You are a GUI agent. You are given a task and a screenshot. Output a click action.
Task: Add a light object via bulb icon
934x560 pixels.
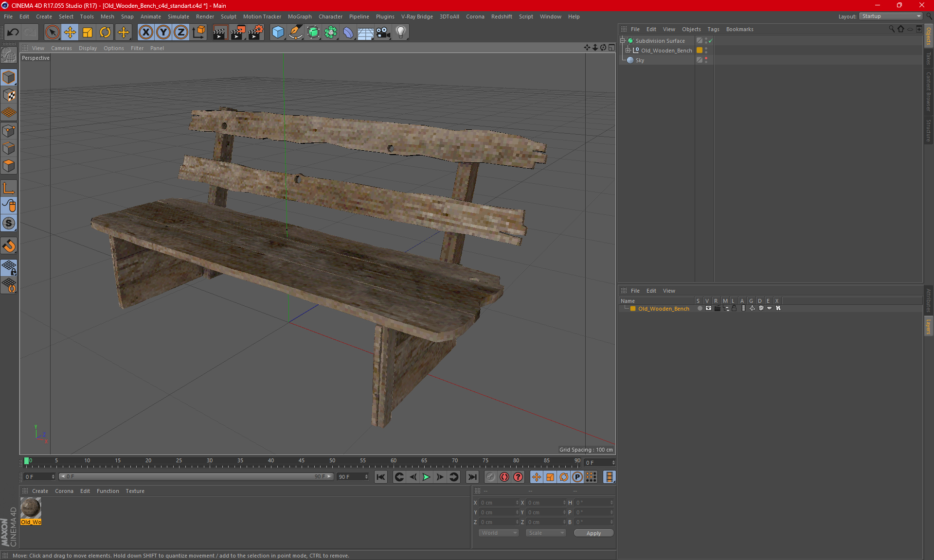click(x=400, y=33)
